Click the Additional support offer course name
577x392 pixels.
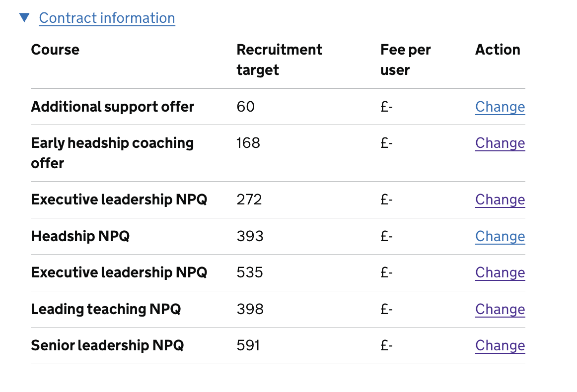point(113,107)
